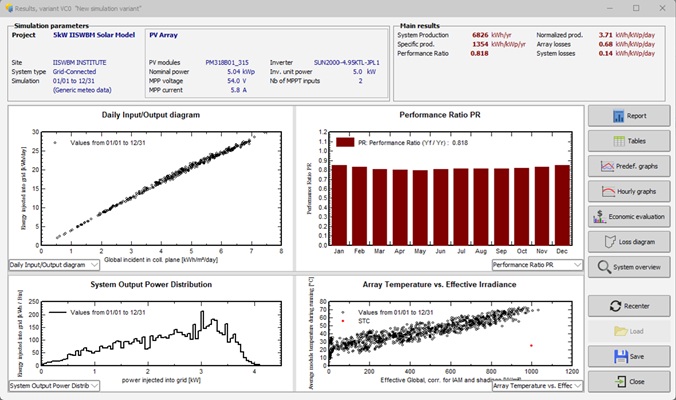676x400 pixels.
Task: Open the Report button
Action: [x=629, y=116]
